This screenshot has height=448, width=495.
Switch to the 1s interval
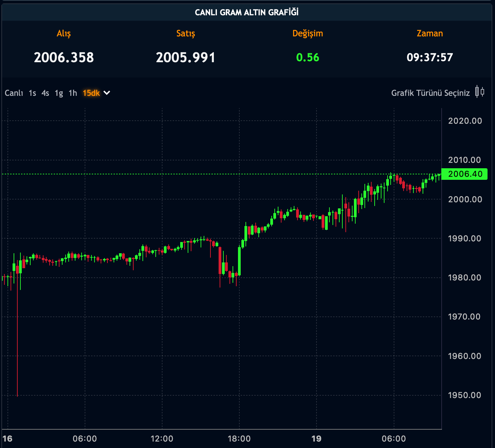pos(32,93)
